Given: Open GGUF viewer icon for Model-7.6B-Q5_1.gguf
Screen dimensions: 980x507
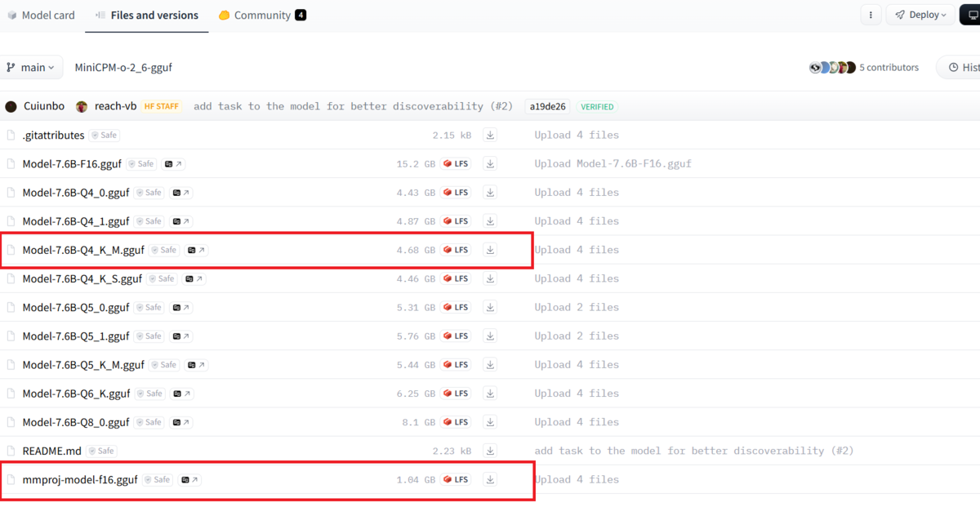Looking at the screenshot, I should 180,336.
